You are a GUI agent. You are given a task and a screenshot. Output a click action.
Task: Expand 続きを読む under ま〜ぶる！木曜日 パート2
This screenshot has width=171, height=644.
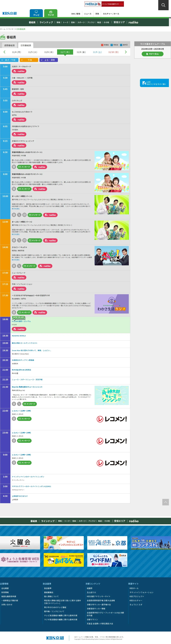(x=16, y=234)
